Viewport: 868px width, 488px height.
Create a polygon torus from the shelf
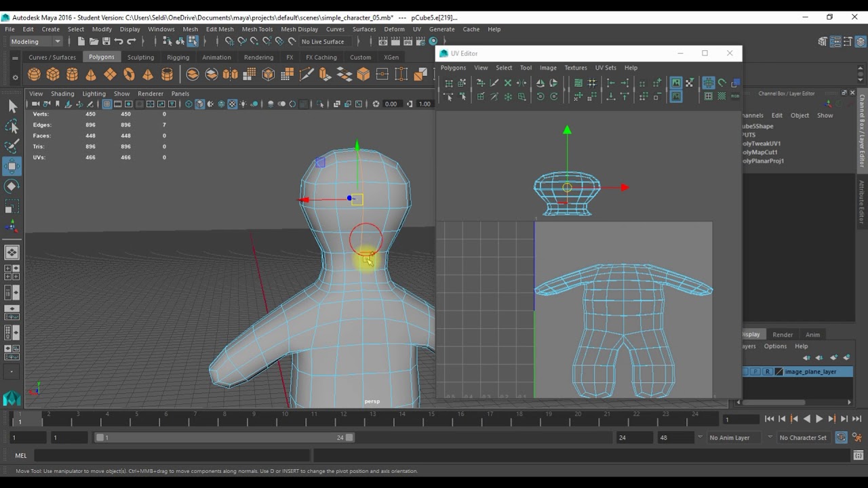tap(129, 75)
